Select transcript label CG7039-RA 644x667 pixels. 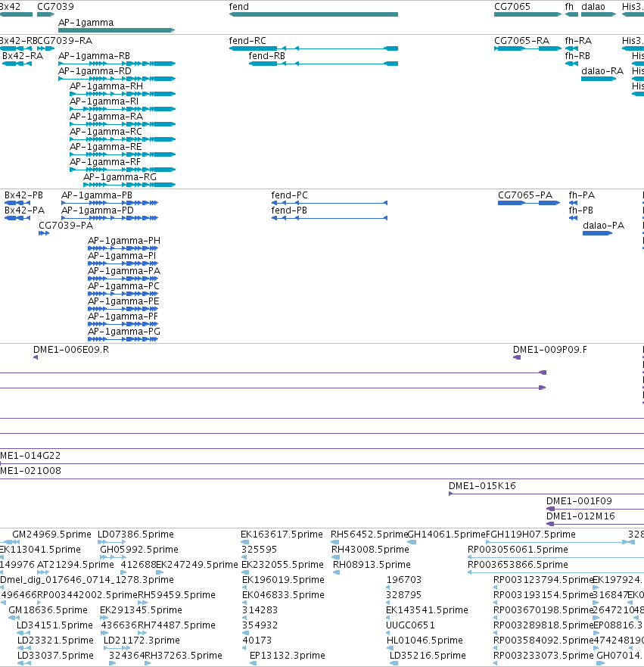(x=65, y=41)
